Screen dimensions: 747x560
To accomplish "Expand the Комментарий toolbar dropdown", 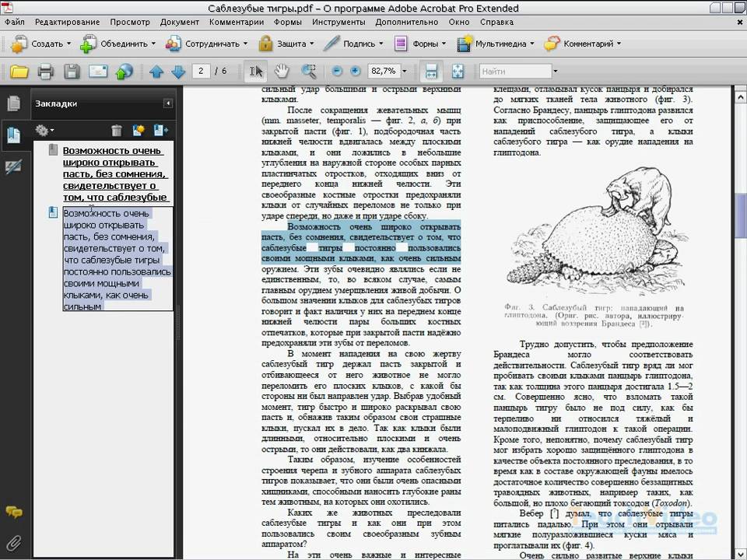I will point(619,44).
